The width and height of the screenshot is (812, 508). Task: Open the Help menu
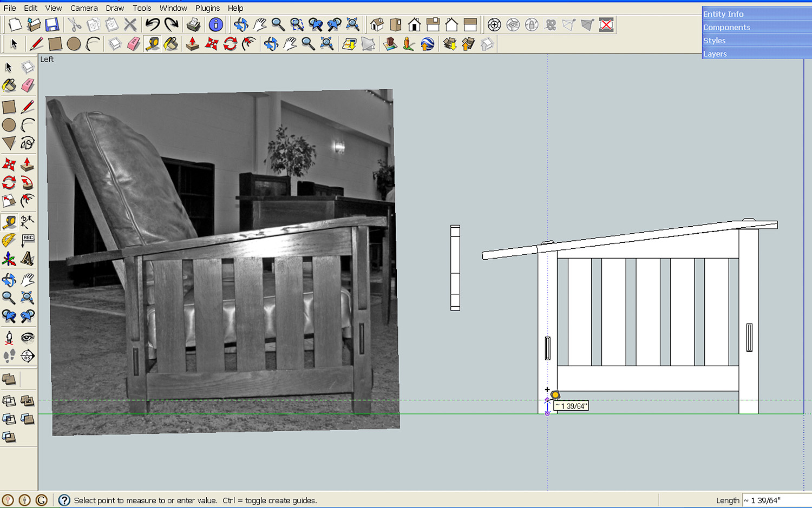pyautogui.click(x=235, y=8)
